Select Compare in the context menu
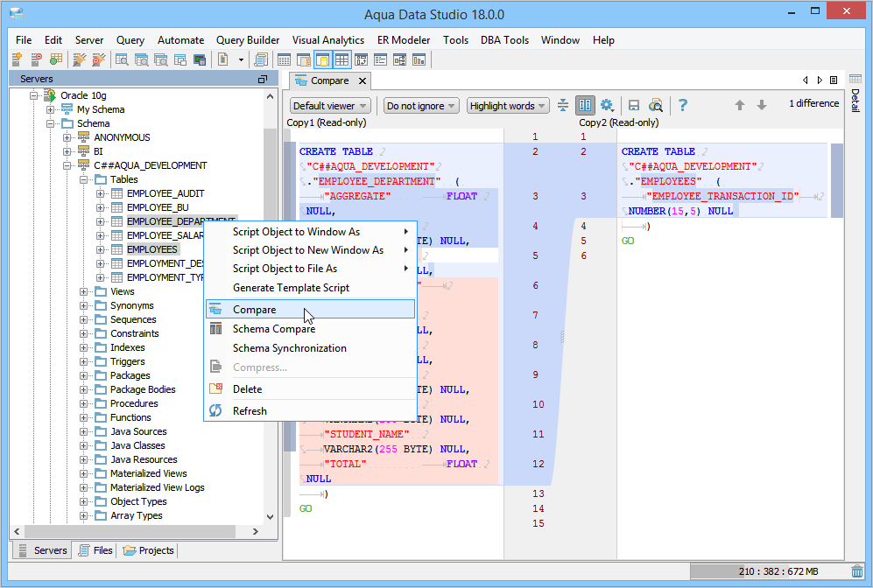Viewport: 873px width, 588px height. pos(311,309)
